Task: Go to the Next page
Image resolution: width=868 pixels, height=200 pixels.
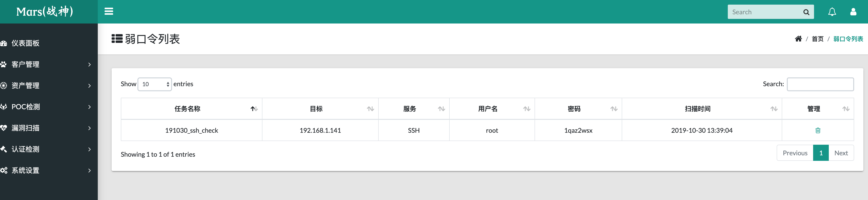Action: click(x=841, y=153)
